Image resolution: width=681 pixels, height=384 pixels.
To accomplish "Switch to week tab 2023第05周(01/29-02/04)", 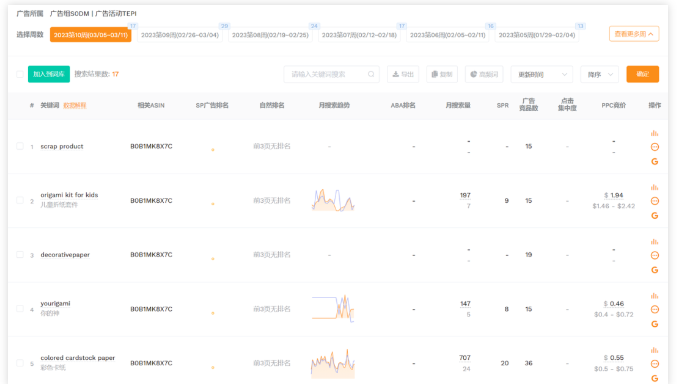I will coord(537,35).
